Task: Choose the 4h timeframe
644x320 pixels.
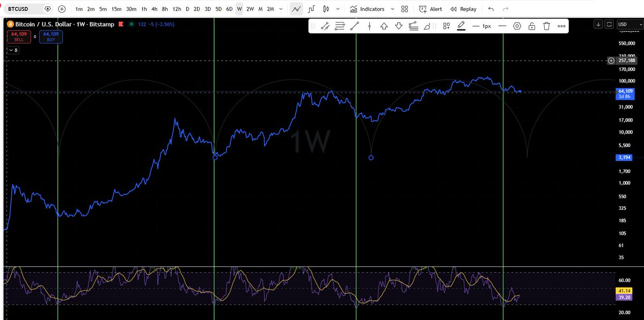Action: pyautogui.click(x=155, y=9)
